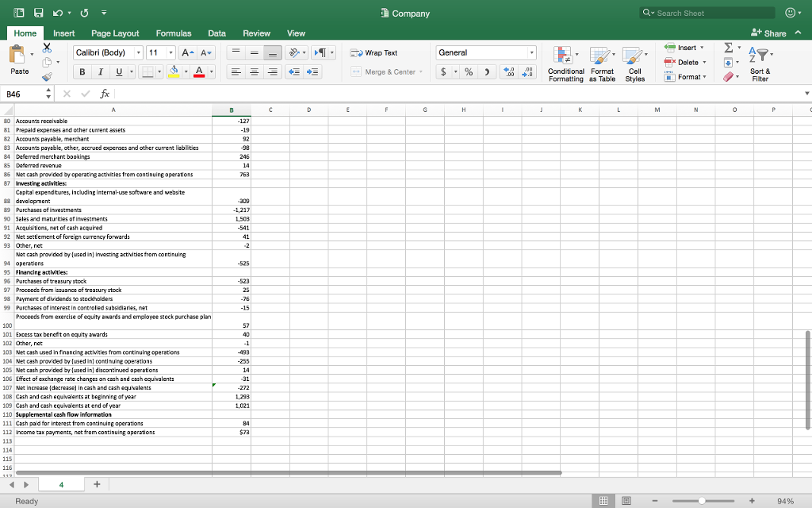Click the Undo arrow icon
Viewport: 812px width, 508px height.
57,13
